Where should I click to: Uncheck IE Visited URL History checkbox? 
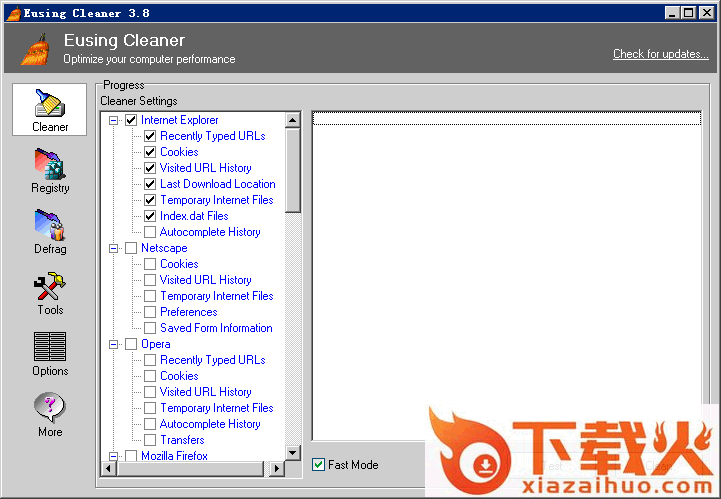150,168
